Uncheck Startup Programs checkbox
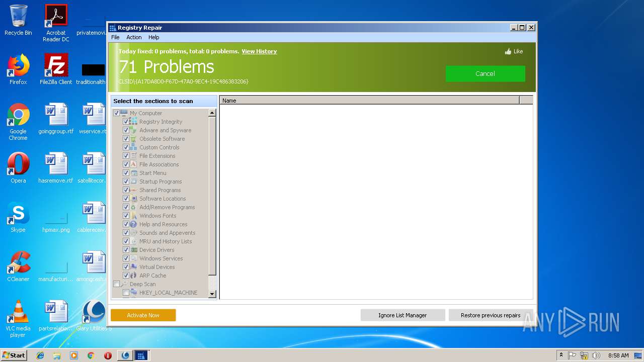 coord(126,182)
